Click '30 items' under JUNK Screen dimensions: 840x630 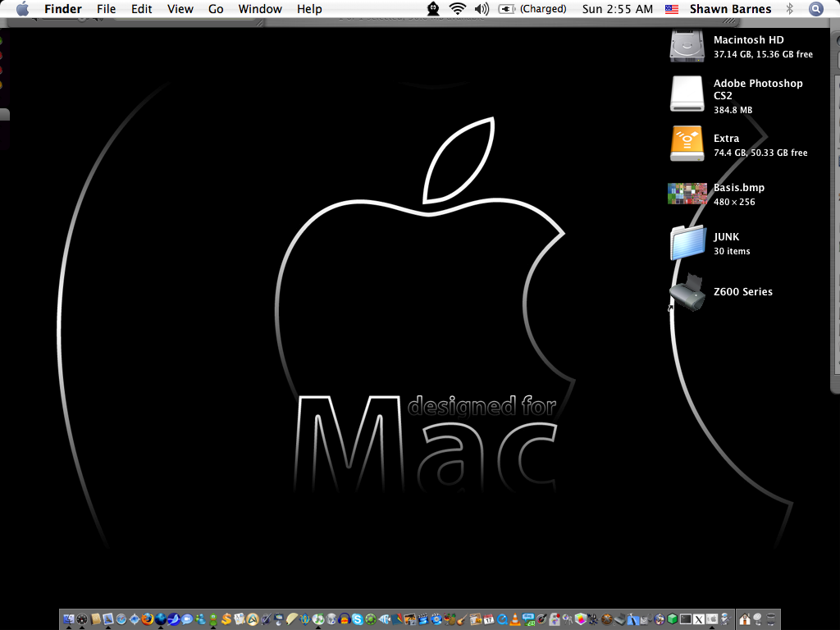pyautogui.click(x=732, y=251)
